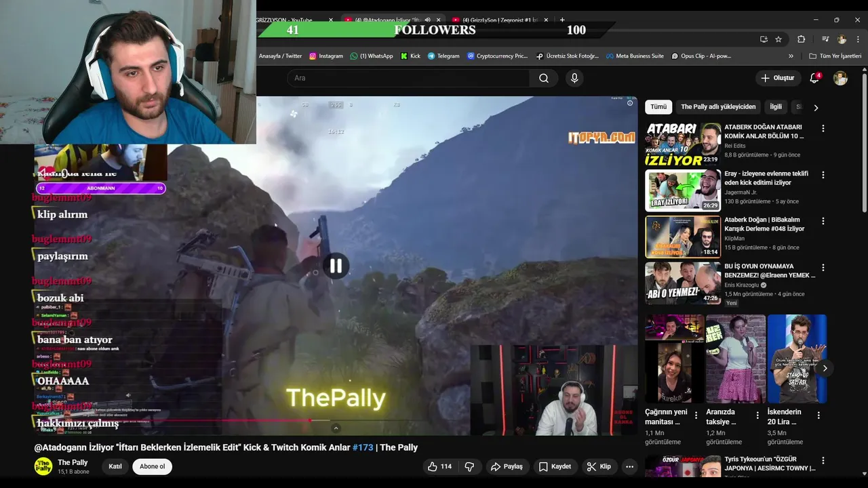This screenshot has height=488, width=868.
Task: Open options for ATABERK DOĞAN ATABARI video
Action: pyautogui.click(x=823, y=128)
